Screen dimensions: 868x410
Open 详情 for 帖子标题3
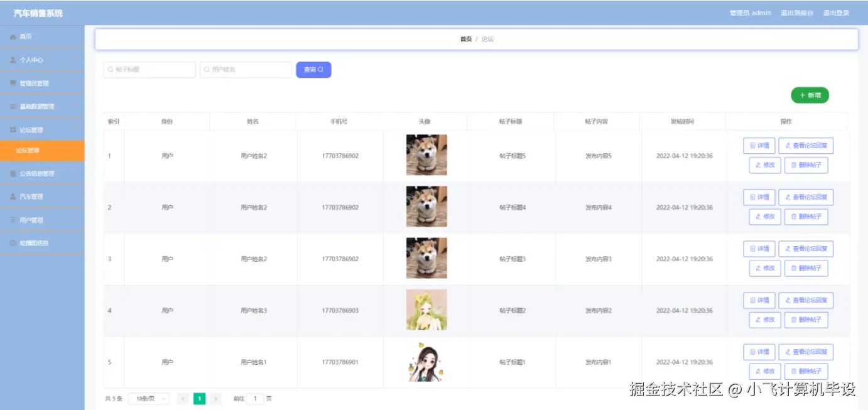[x=759, y=249]
